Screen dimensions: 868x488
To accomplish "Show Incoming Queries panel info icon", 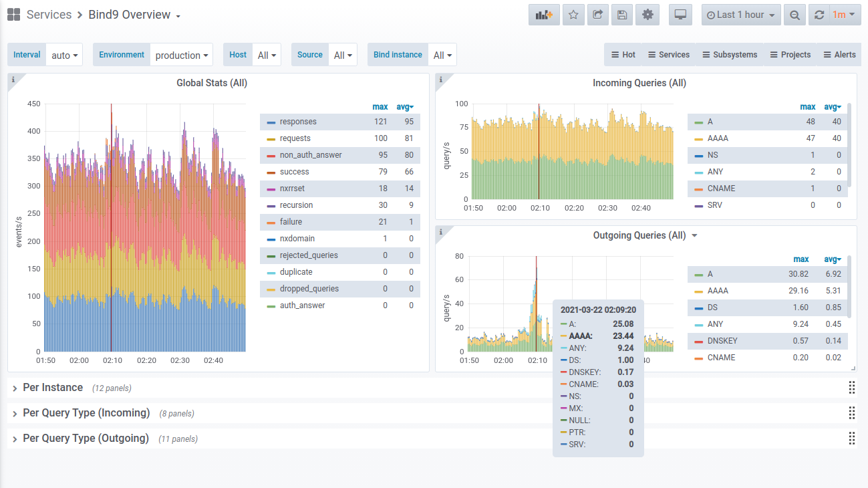I will coord(441,79).
